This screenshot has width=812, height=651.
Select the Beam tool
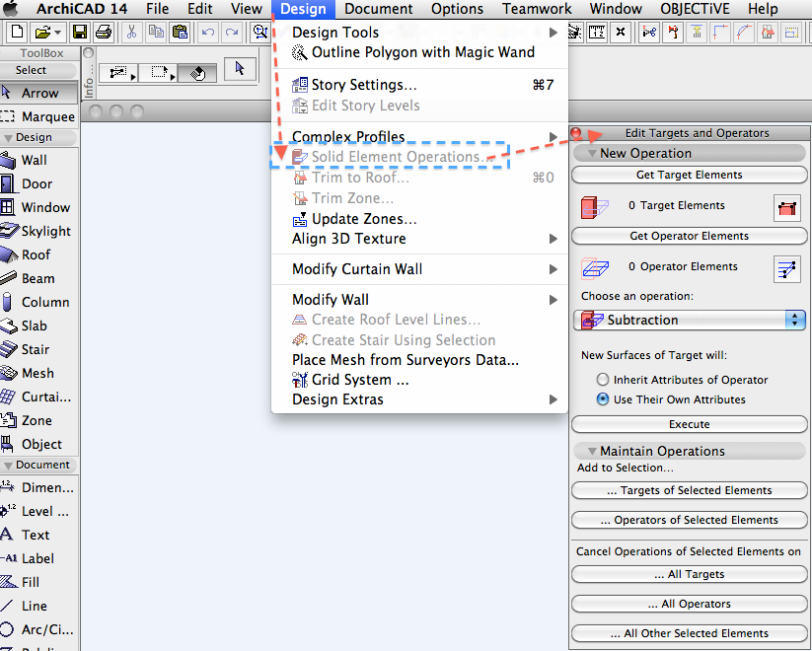click(x=38, y=278)
